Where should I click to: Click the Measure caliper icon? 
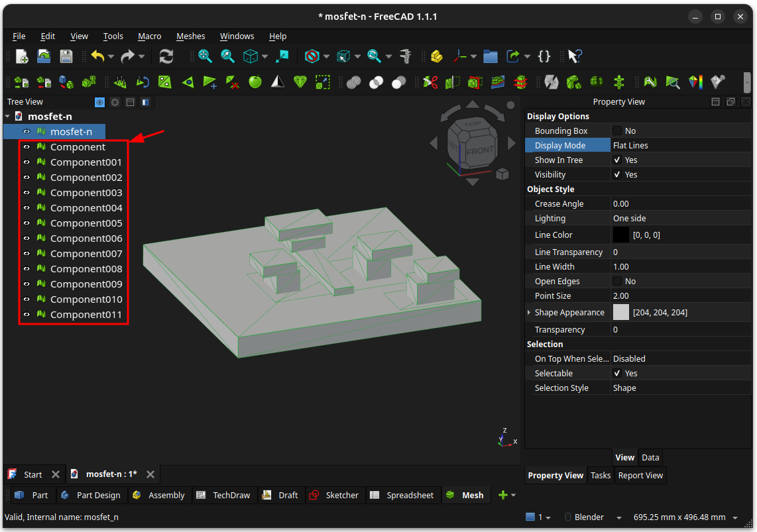(x=406, y=56)
